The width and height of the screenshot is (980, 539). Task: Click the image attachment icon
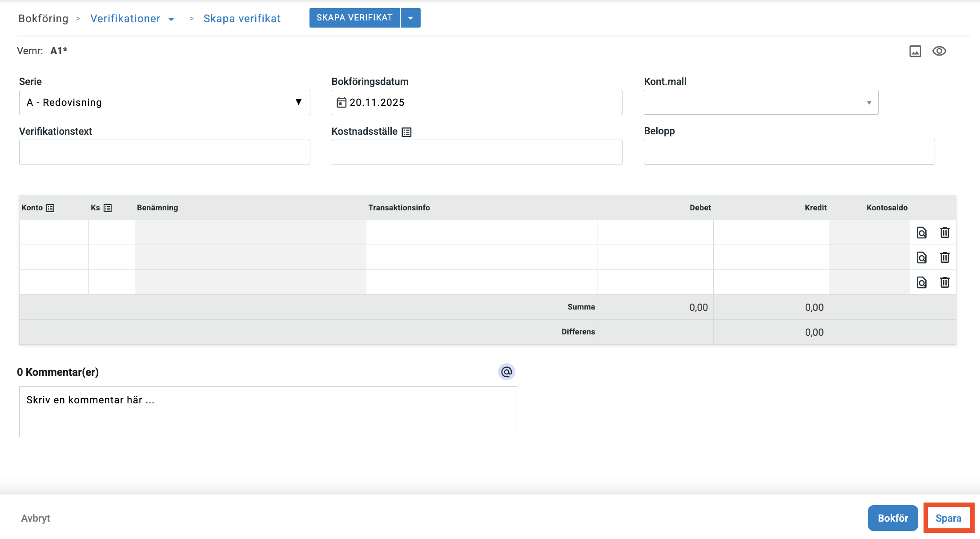click(915, 51)
